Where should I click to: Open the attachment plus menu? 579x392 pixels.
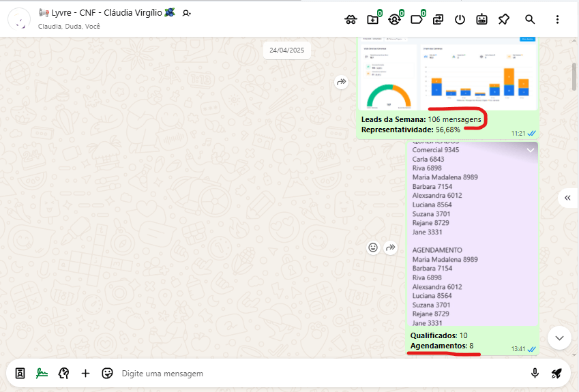(x=85, y=373)
